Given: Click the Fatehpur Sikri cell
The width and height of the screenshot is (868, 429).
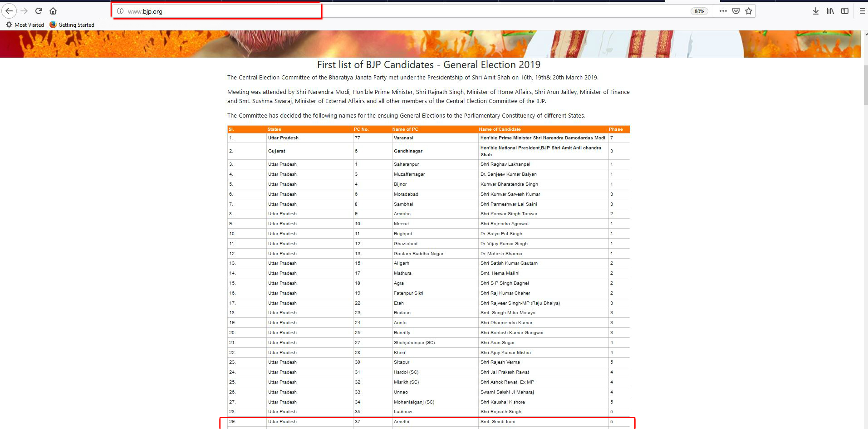Looking at the screenshot, I should (x=435, y=293).
